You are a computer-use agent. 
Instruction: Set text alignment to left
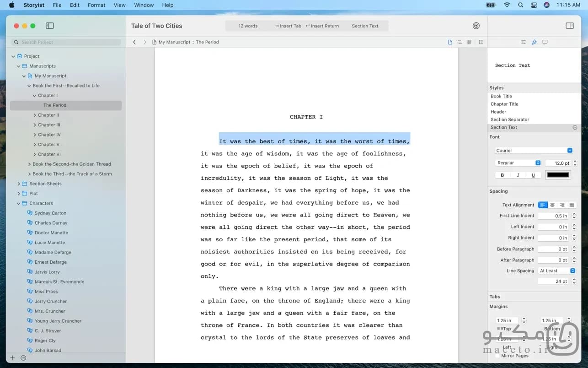[x=543, y=205]
